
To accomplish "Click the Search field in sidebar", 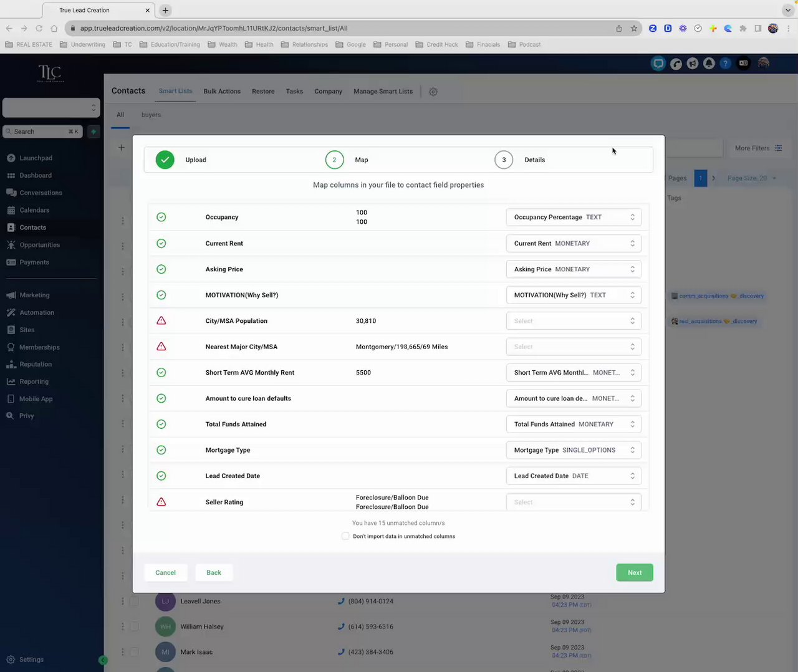I will click(x=42, y=132).
